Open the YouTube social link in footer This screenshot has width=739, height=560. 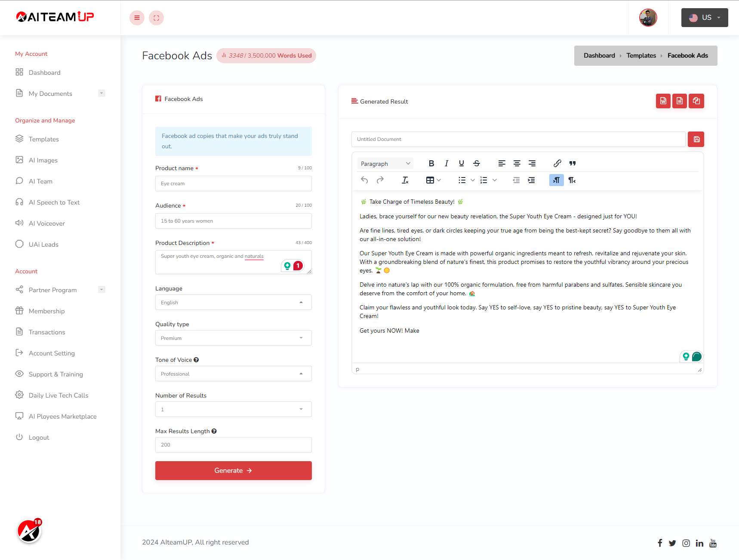click(x=713, y=543)
